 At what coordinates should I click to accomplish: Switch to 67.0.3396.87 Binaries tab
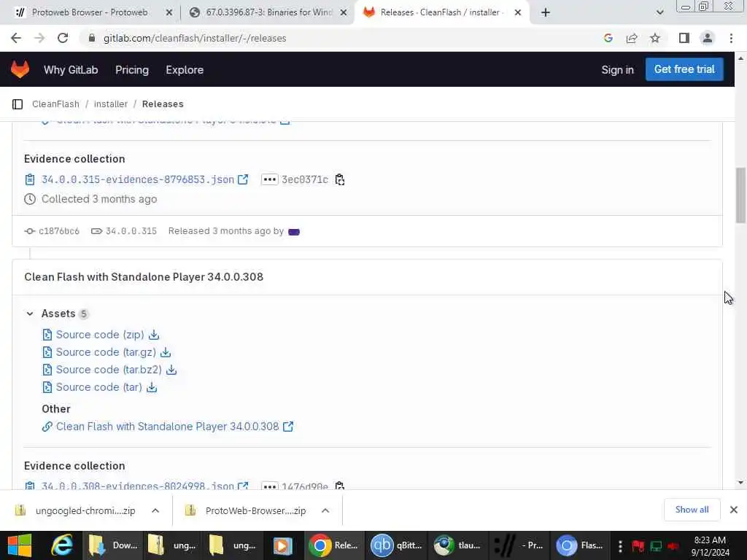(x=268, y=12)
